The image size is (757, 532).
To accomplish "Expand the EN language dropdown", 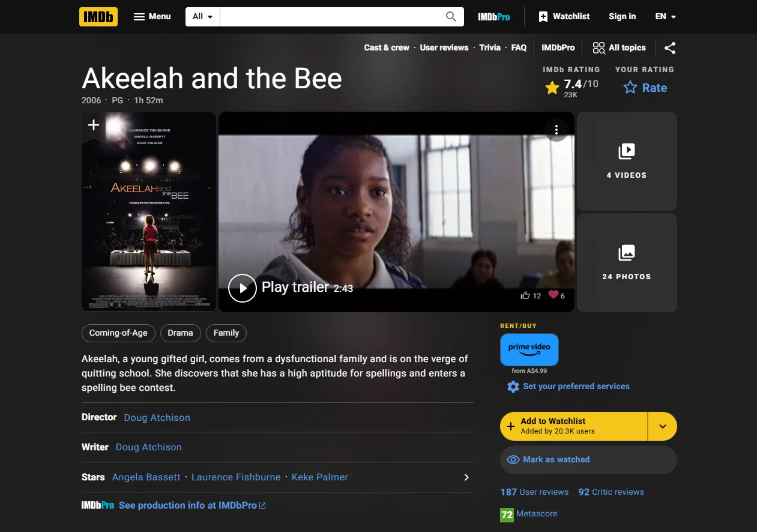I will point(665,16).
